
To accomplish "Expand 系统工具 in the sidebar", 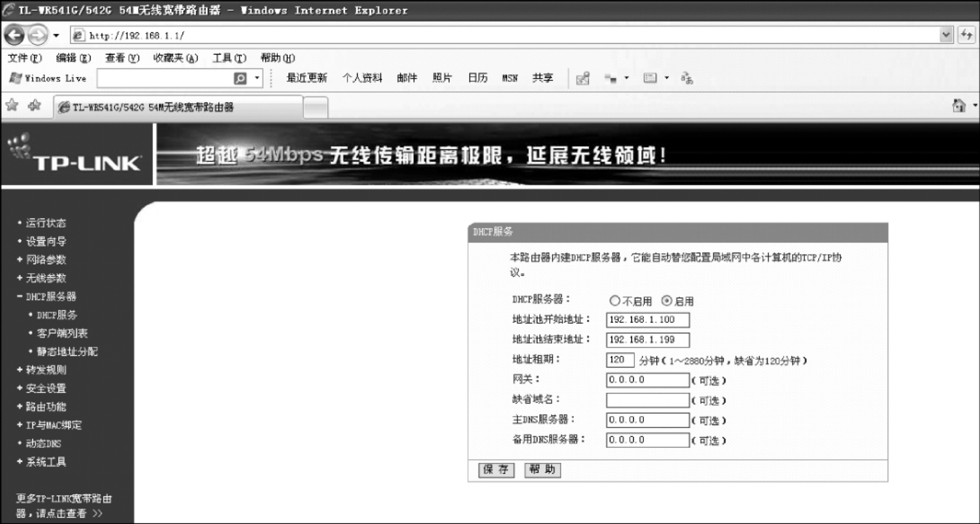I will pos(46,462).
